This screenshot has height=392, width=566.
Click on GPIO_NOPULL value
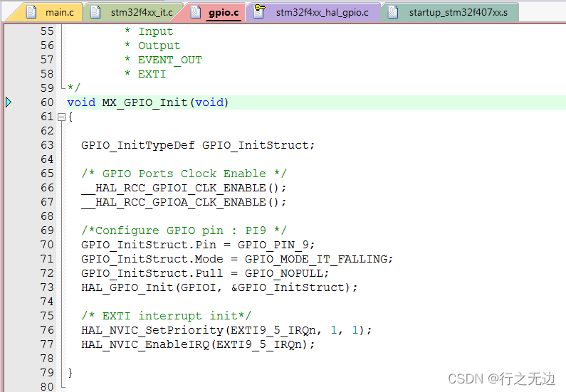(284, 273)
